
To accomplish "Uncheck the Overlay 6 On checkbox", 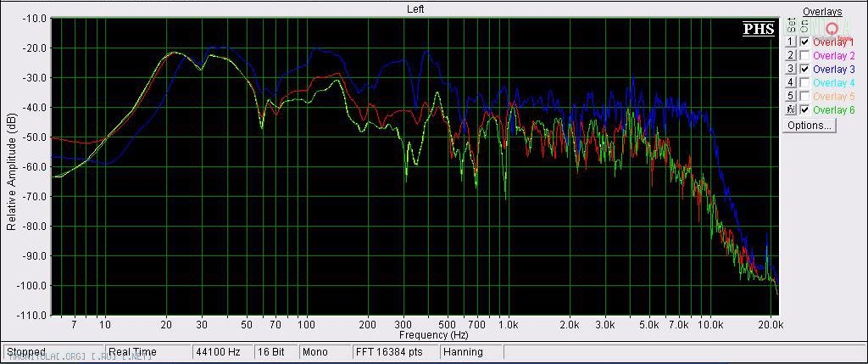I will [804, 109].
